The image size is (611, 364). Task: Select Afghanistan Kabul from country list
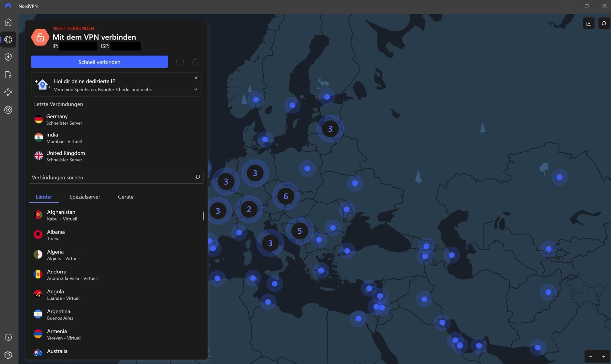coord(116,215)
